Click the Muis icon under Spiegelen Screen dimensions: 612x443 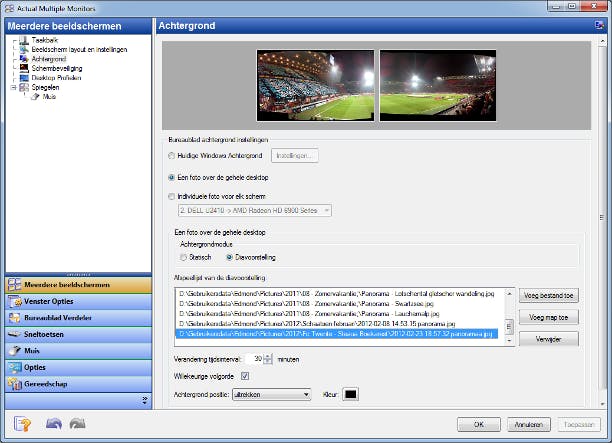36,96
